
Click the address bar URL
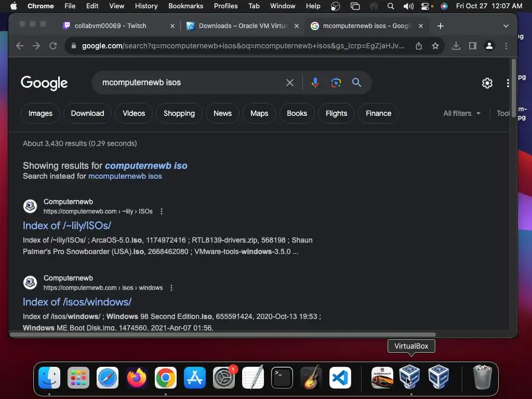click(243, 46)
